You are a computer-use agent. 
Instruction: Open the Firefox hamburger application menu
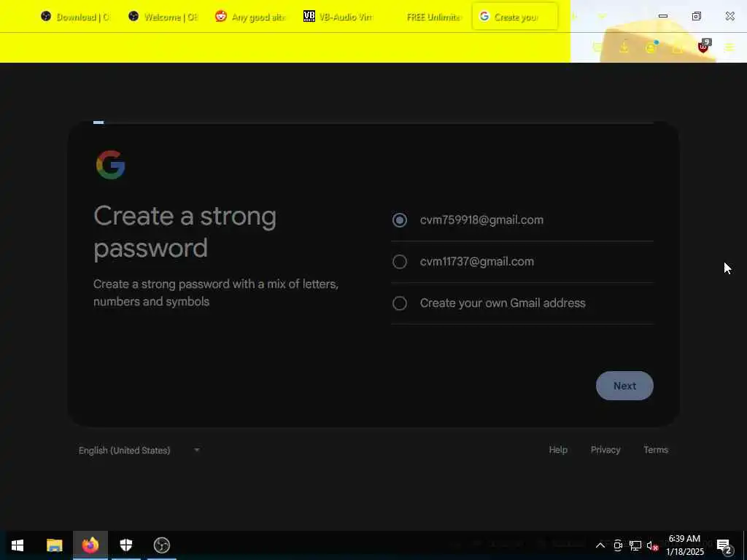(729, 47)
